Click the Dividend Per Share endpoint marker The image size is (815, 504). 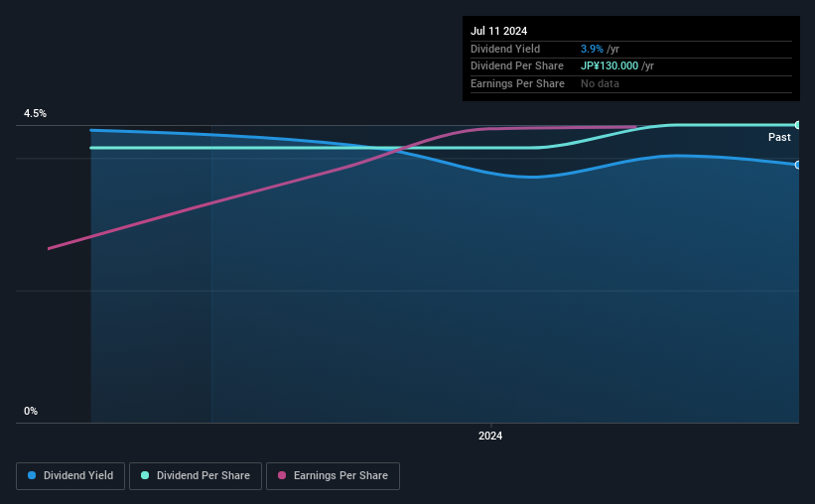point(798,125)
